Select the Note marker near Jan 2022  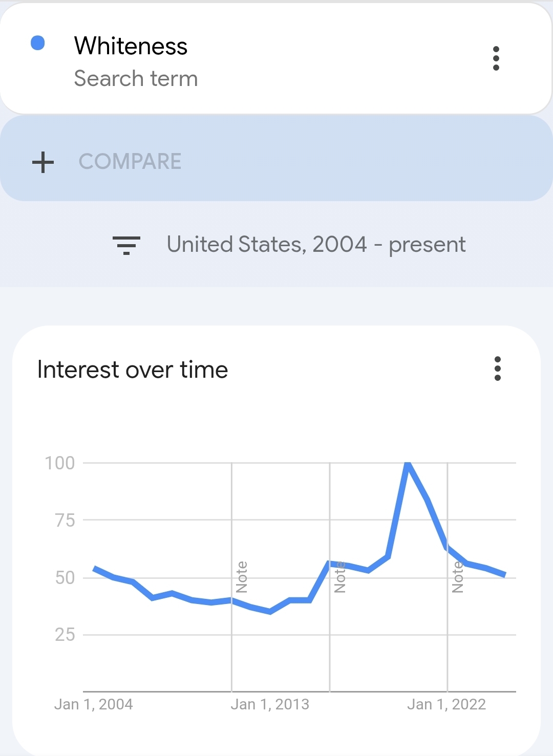(458, 577)
